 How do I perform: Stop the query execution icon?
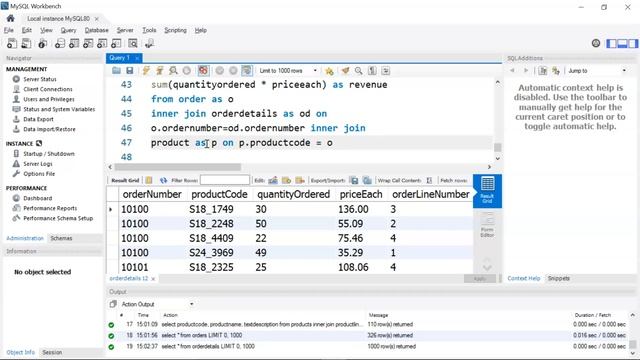click(x=187, y=71)
